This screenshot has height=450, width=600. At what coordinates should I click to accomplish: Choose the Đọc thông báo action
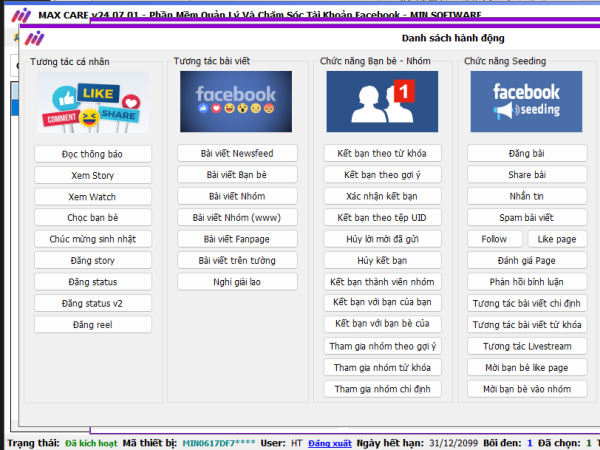point(93,154)
